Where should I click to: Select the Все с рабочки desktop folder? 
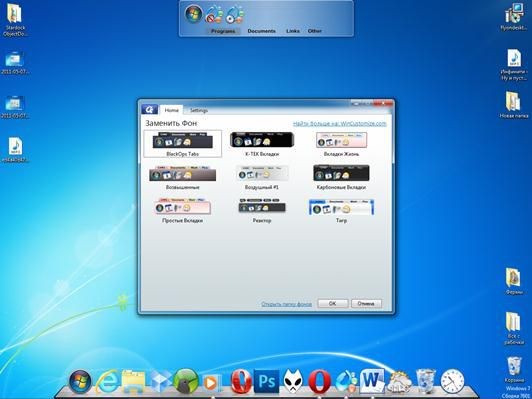coord(513,328)
